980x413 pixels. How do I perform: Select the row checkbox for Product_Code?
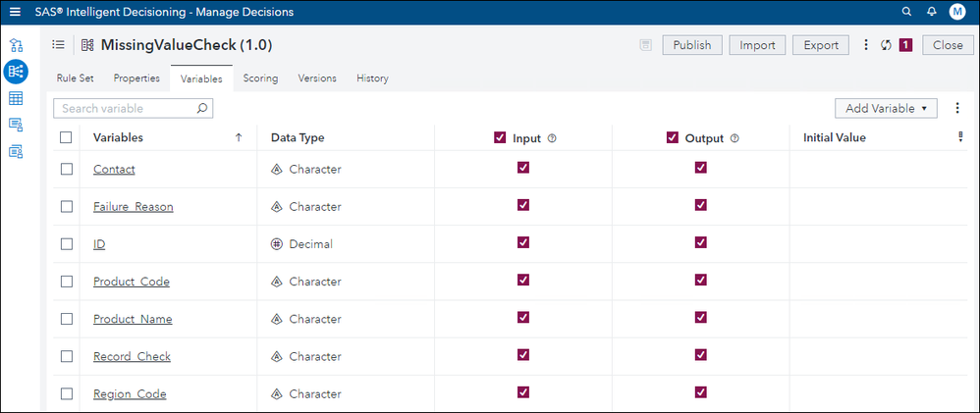tap(66, 282)
